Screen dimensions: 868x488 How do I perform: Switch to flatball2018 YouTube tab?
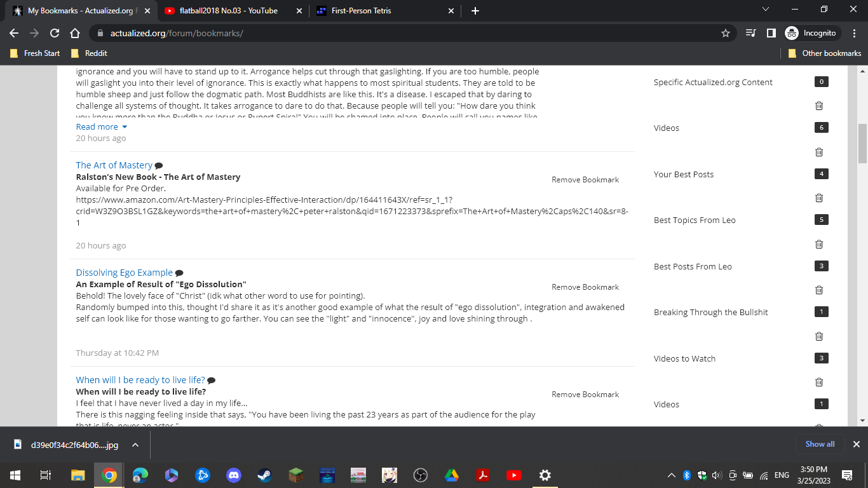tap(229, 11)
